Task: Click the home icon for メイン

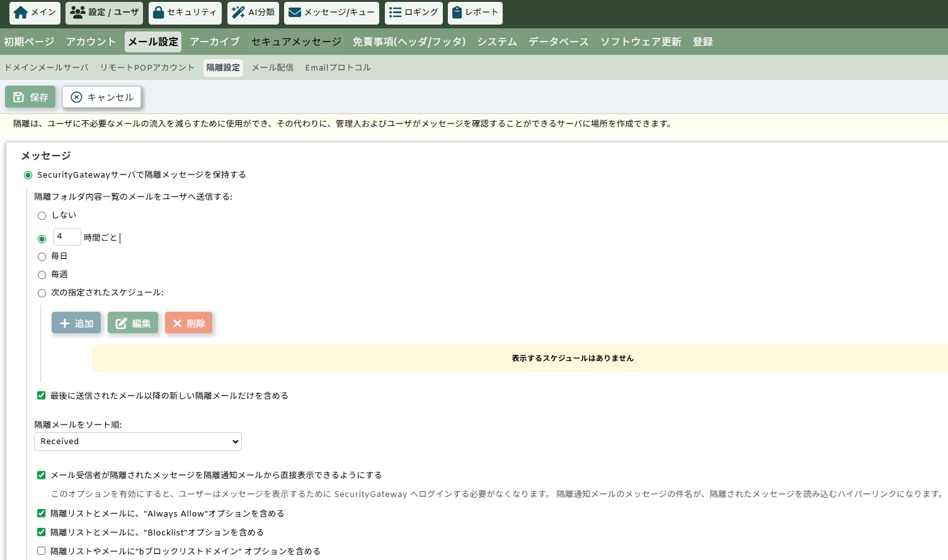Action: pos(21,13)
